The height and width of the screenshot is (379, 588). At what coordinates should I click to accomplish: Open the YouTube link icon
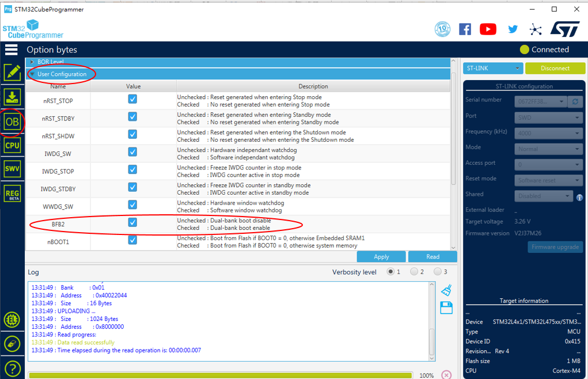488,29
